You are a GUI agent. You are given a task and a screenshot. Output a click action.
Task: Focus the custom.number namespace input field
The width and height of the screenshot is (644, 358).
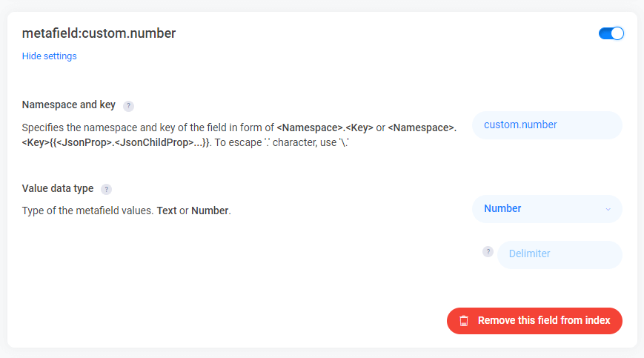[546, 125]
